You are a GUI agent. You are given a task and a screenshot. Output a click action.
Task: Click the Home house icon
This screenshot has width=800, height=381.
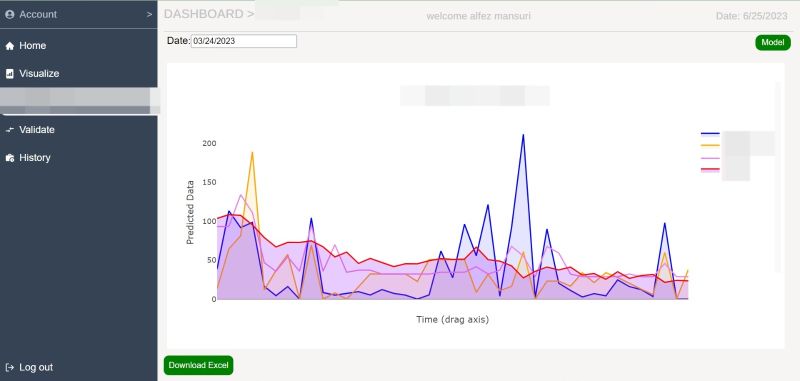[9, 46]
